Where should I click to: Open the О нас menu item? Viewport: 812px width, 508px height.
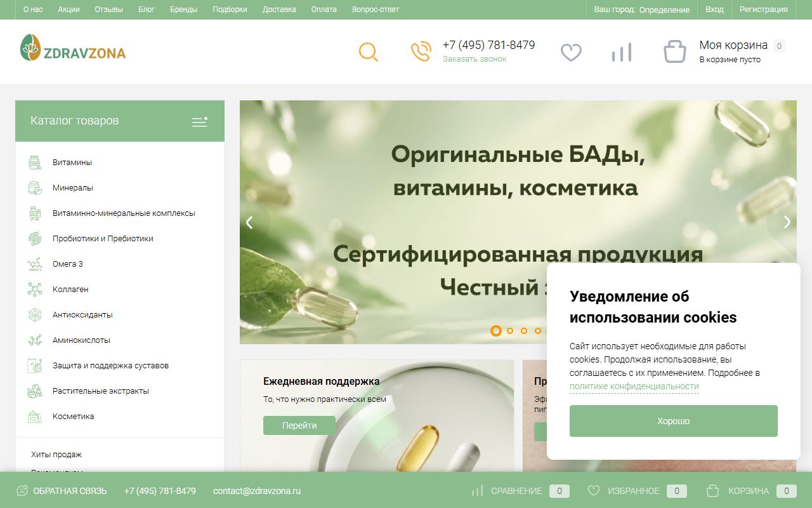33,10
